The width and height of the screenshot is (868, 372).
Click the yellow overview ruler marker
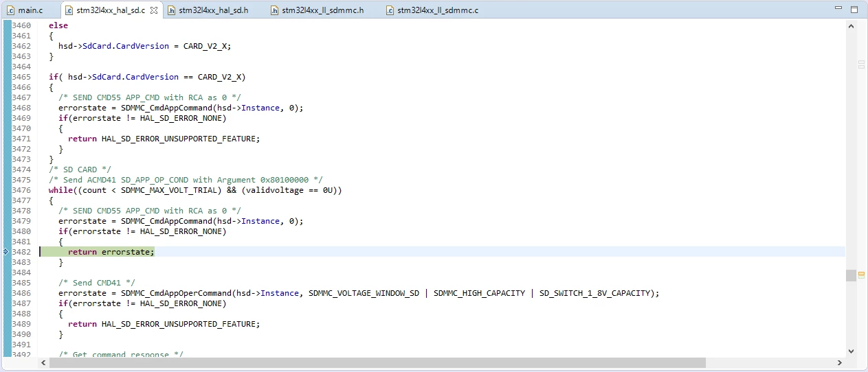[x=861, y=275]
